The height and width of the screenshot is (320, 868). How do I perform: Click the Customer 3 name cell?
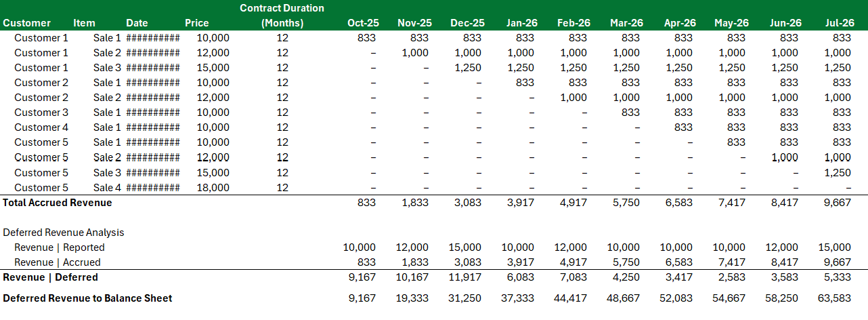(41, 113)
